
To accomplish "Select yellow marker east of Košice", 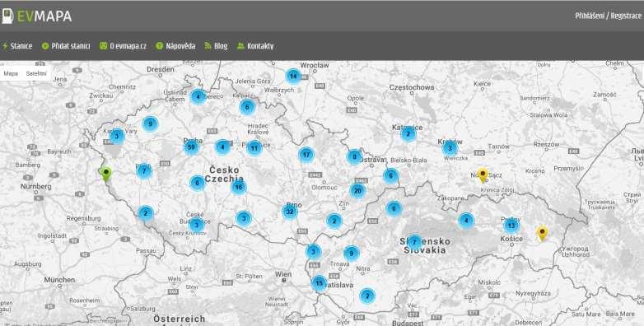I will pyautogui.click(x=542, y=234).
